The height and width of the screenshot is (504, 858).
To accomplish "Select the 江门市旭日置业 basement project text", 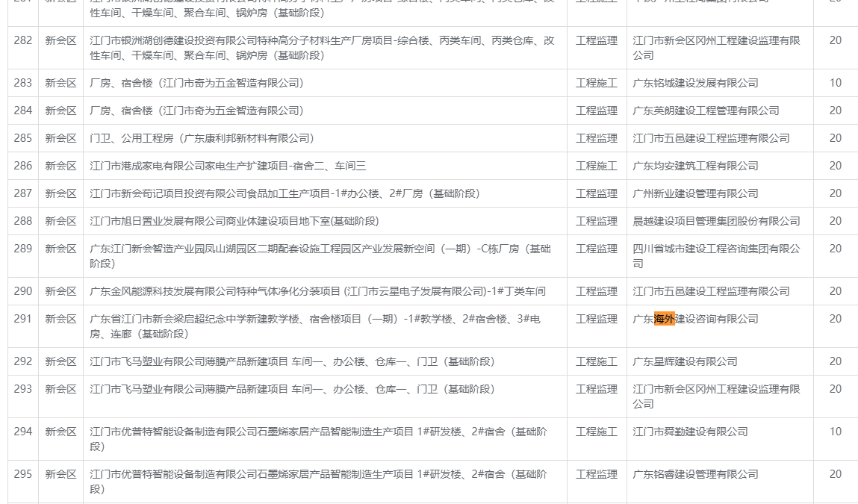I will coord(234,221).
